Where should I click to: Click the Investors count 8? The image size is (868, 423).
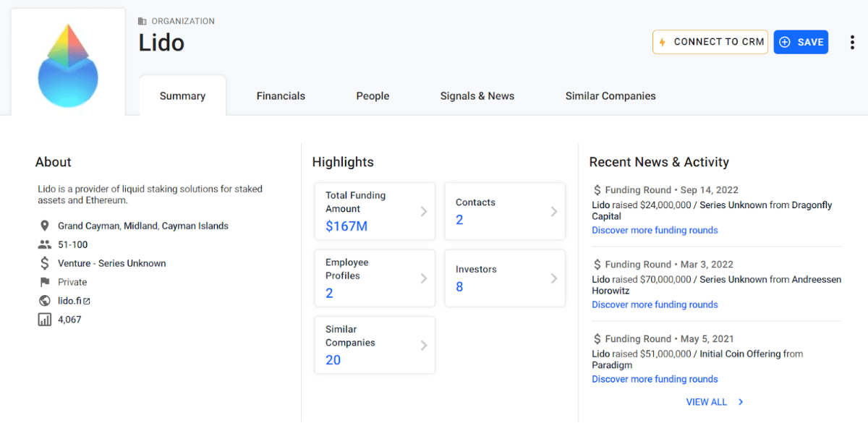[x=459, y=287]
